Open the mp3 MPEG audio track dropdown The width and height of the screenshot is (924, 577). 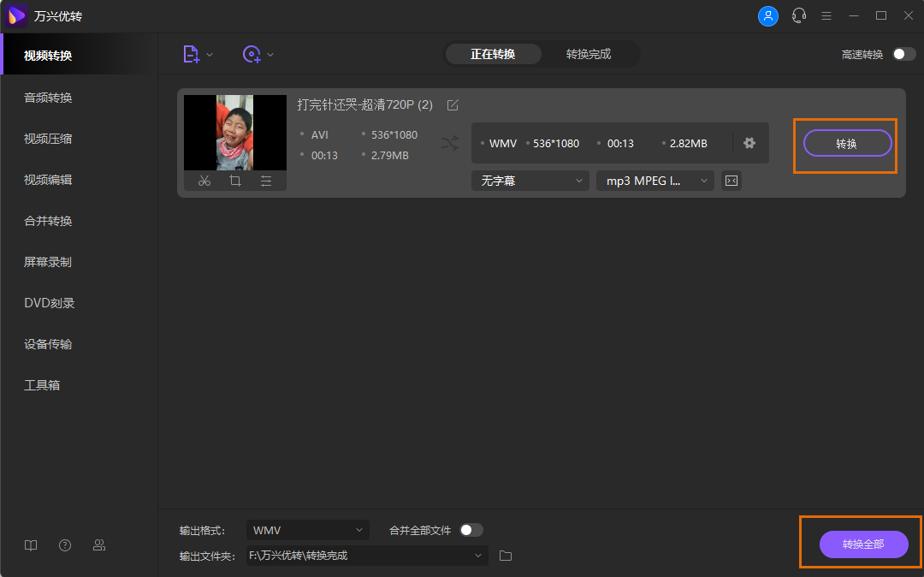654,181
